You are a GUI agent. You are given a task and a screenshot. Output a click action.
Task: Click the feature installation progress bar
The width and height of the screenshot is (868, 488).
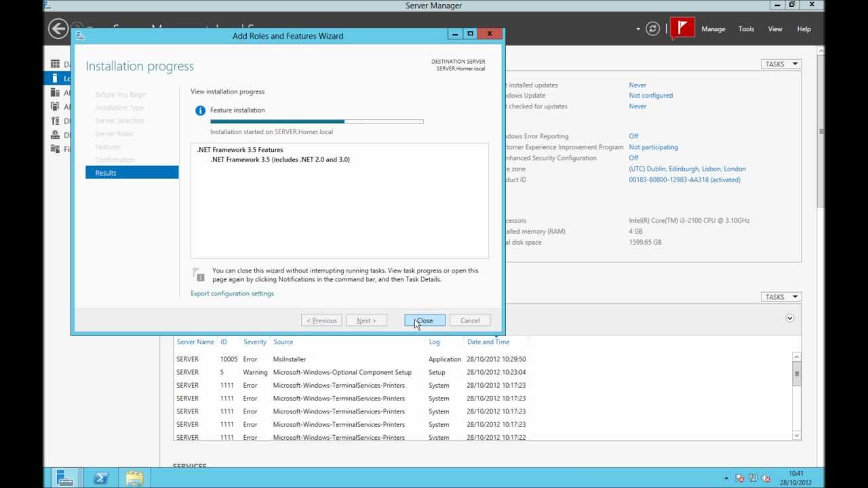(317, 121)
